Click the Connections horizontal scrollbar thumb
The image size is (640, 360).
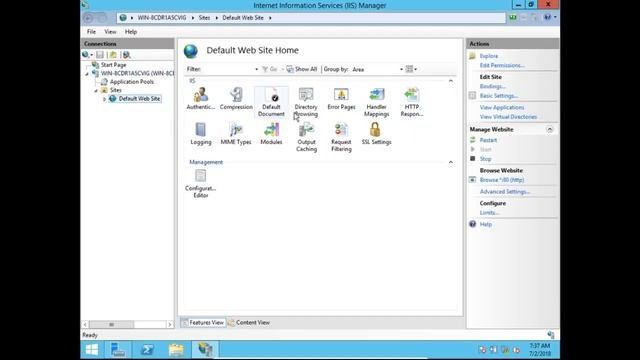coord(111,324)
